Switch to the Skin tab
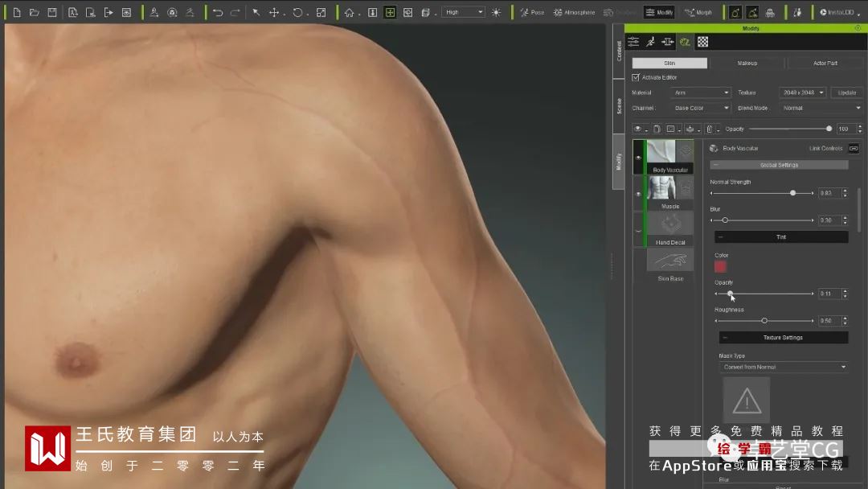 pos(669,63)
